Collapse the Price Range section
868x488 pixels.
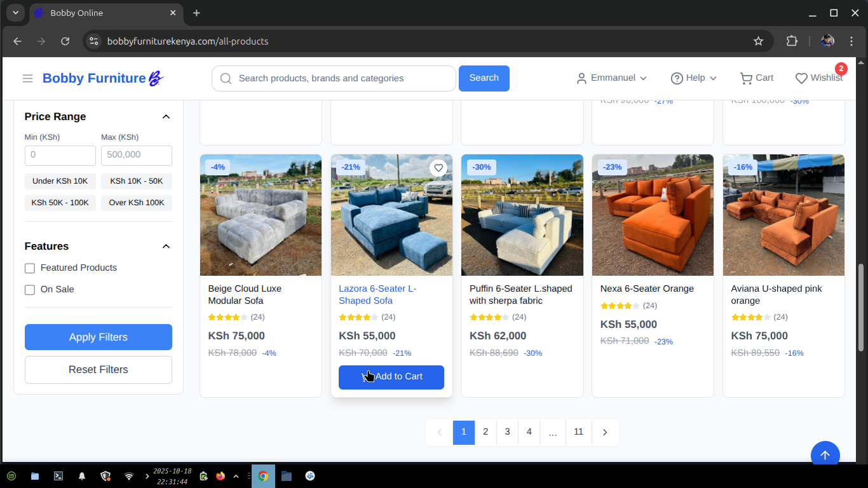[166, 116]
